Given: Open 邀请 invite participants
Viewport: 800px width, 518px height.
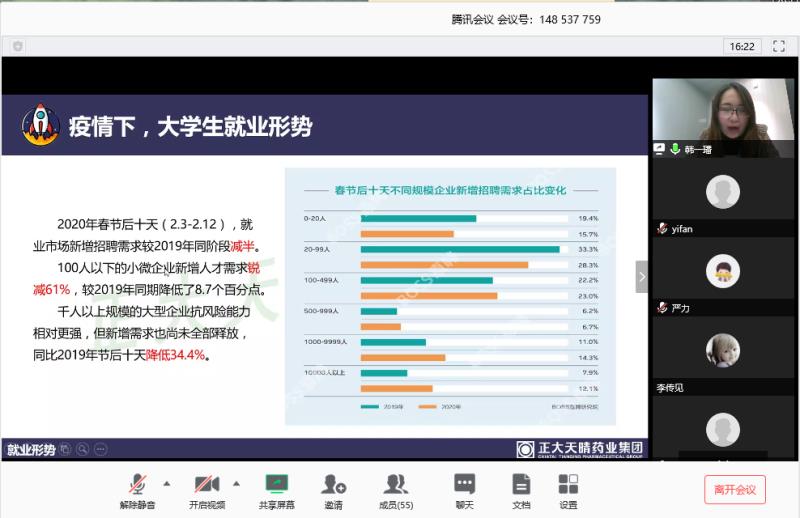Looking at the screenshot, I should [334, 490].
